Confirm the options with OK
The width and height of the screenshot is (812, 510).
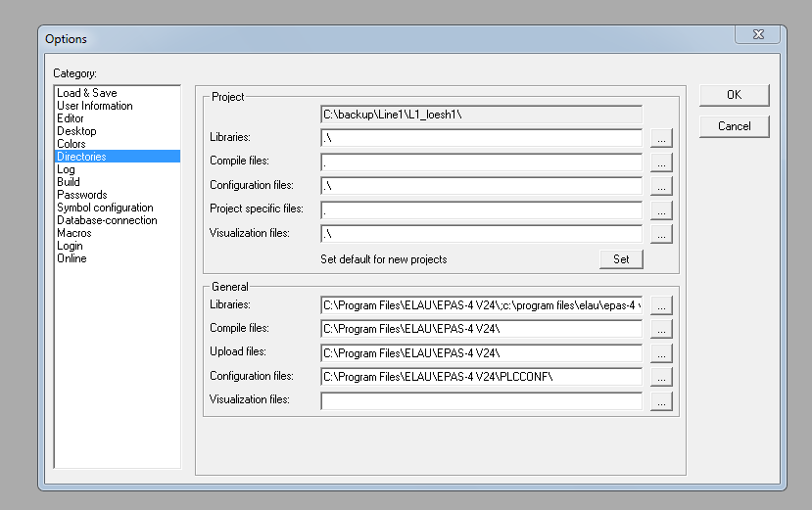coord(735,95)
